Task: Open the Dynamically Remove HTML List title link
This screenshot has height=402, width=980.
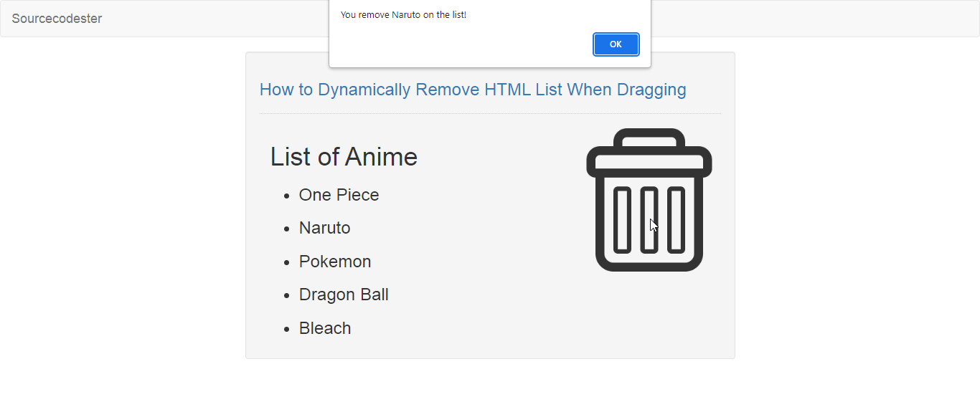Action: pyautogui.click(x=473, y=90)
